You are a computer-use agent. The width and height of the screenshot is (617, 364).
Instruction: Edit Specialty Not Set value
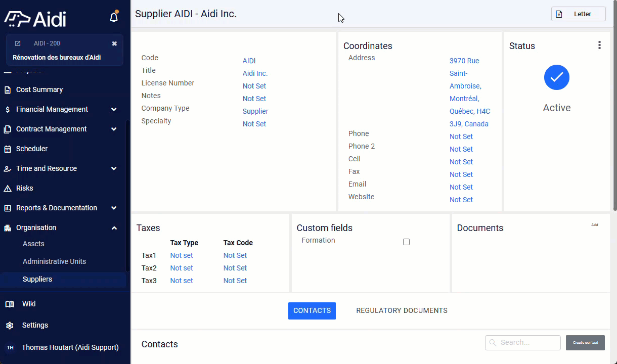(254, 124)
